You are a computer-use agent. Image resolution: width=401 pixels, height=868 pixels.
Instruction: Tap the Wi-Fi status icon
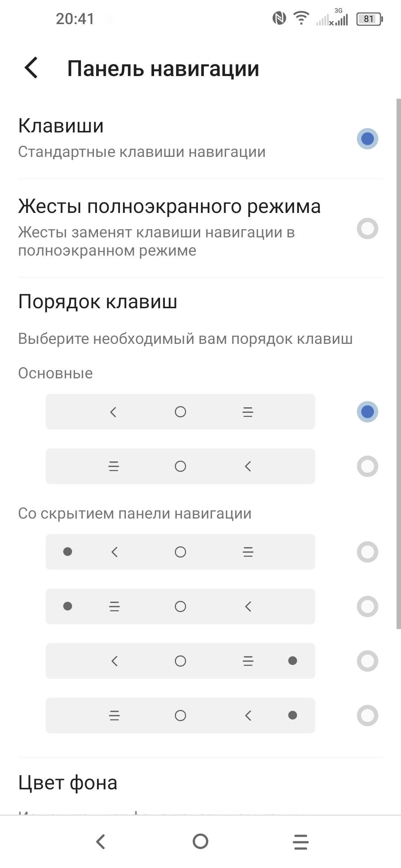tap(301, 18)
